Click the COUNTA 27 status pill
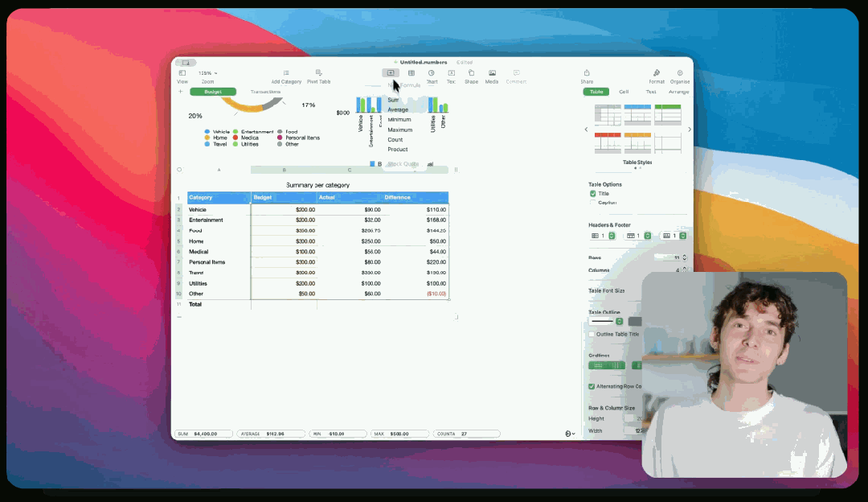Screen dimensions: 868x502 [467, 434]
